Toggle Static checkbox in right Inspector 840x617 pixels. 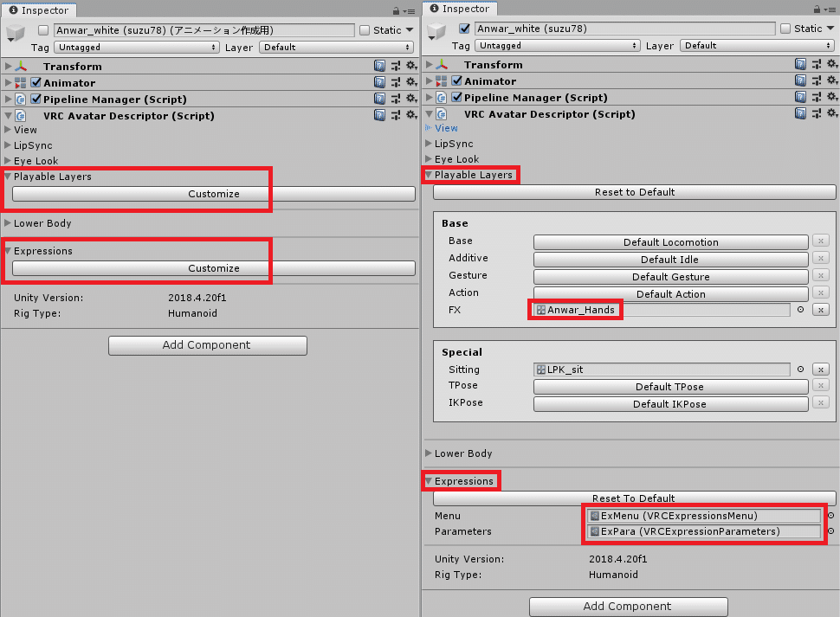[x=785, y=29]
